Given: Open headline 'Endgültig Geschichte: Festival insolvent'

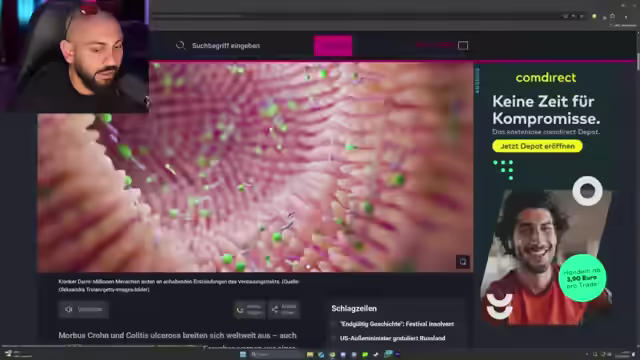Looking at the screenshot, I should [397, 324].
